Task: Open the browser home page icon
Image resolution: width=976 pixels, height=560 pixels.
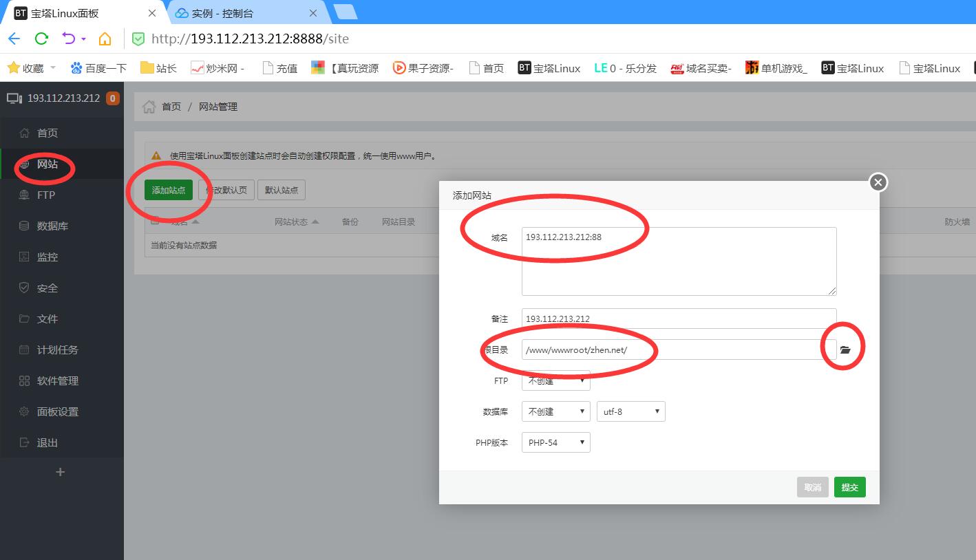Action: click(105, 39)
